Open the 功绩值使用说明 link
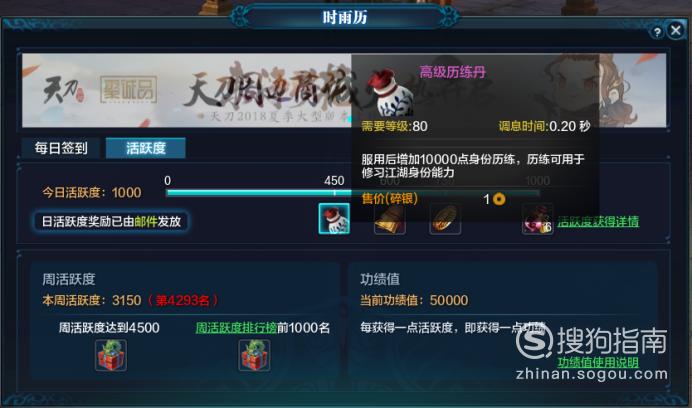The height and width of the screenshot is (408, 692). click(x=598, y=363)
